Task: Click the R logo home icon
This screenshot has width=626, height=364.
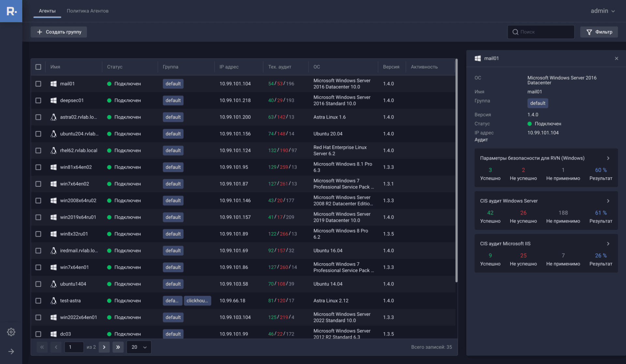Action: coord(11,11)
